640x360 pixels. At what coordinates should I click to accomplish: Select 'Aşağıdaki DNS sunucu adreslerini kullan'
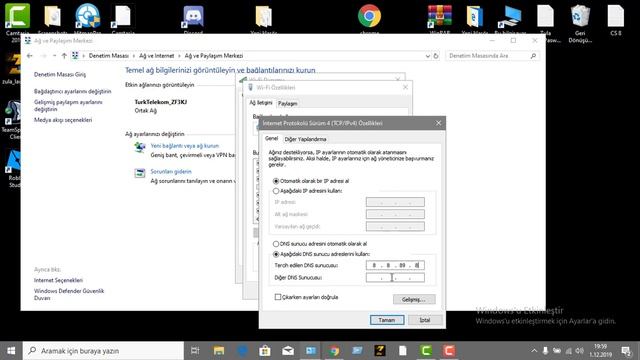[x=276, y=254]
